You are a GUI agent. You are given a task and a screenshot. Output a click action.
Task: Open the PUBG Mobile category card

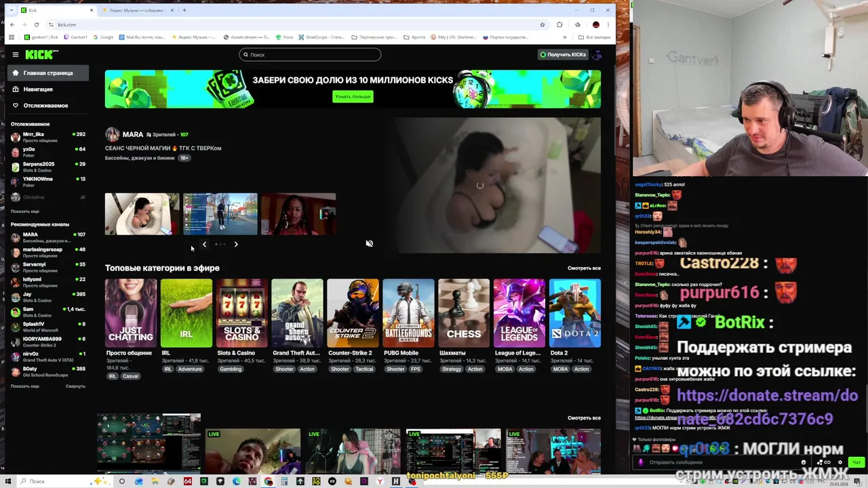[408, 313]
